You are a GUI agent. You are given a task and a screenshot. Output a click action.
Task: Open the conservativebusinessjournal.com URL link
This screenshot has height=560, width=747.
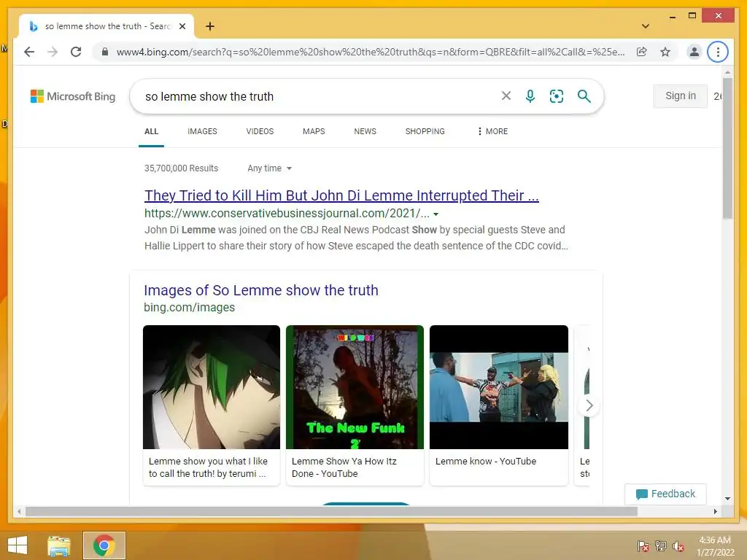287,214
